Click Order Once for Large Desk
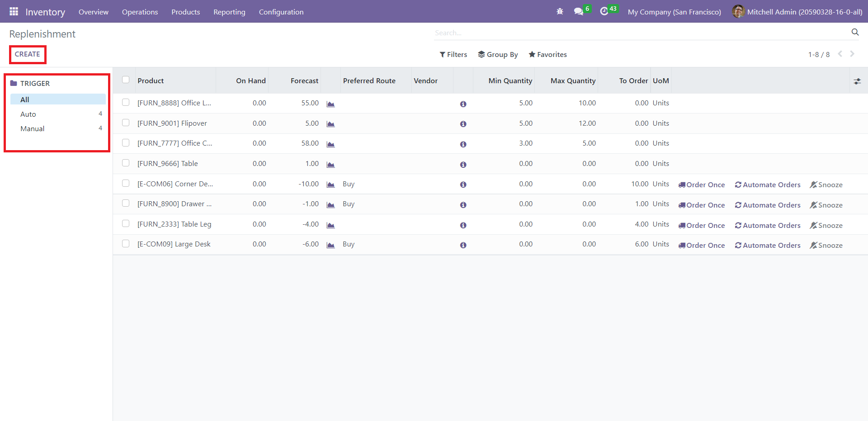This screenshot has width=868, height=421. click(702, 245)
